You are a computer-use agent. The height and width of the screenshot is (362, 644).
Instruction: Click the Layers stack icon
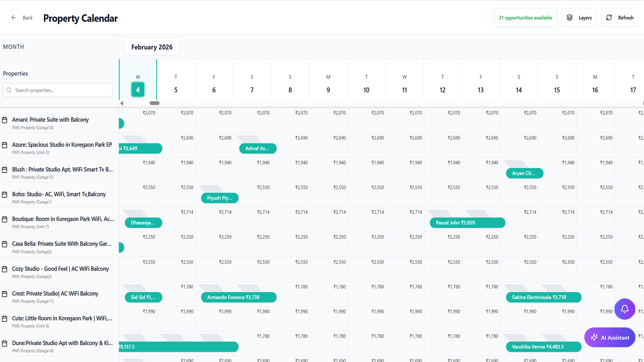click(x=570, y=17)
